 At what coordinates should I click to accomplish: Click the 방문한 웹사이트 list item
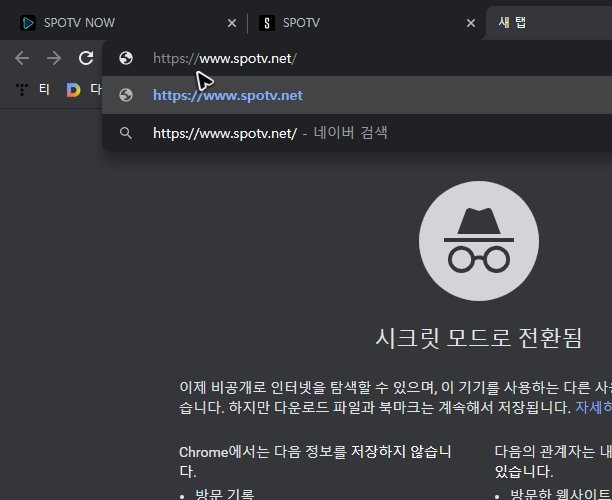click(561, 494)
